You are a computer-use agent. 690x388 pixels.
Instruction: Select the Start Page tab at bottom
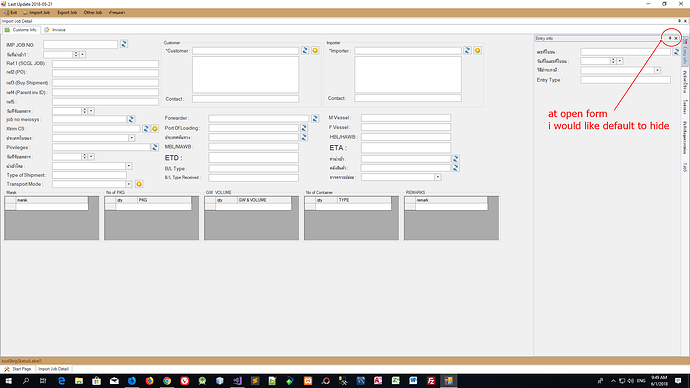18,369
